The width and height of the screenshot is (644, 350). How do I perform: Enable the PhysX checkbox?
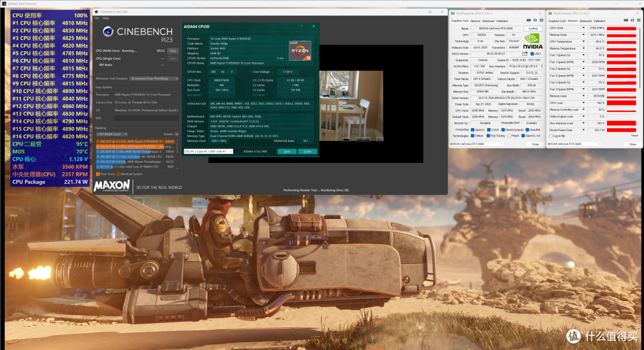pyautogui.click(x=509, y=135)
